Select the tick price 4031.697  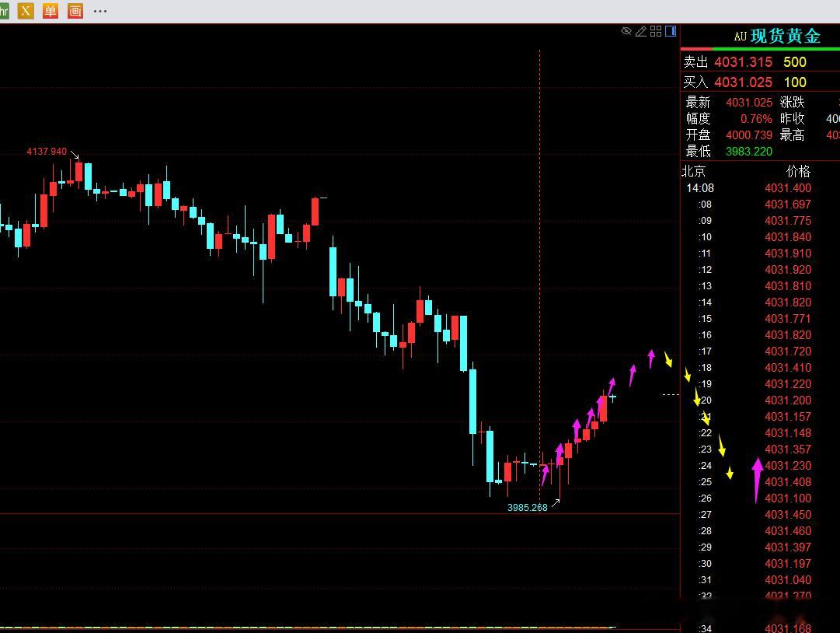(788, 205)
